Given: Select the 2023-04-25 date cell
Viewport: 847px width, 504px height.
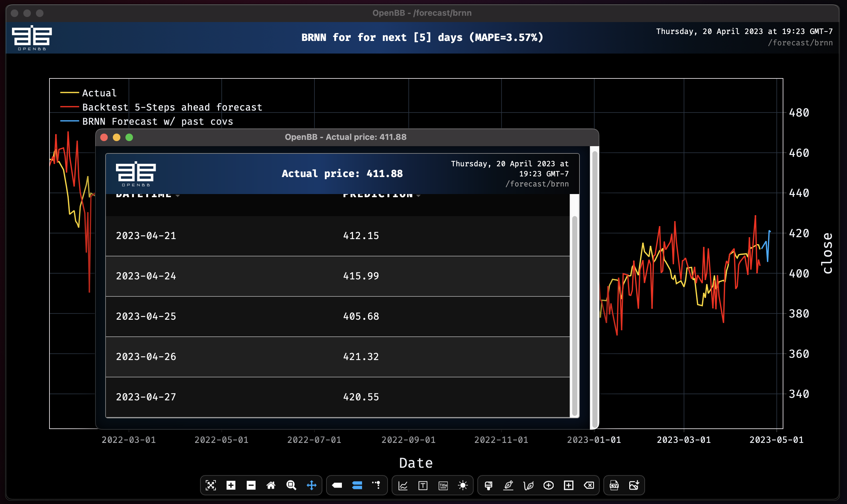Looking at the screenshot, I should click(x=146, y=316).
